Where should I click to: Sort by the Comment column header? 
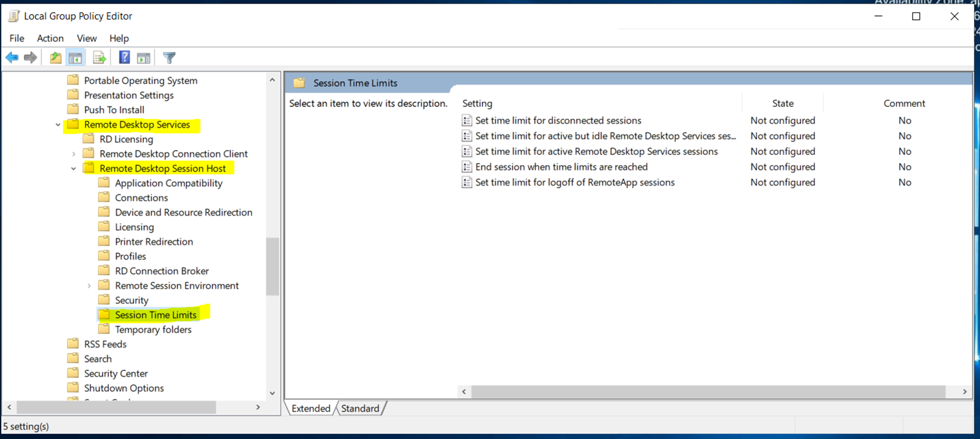click(904, 103)
